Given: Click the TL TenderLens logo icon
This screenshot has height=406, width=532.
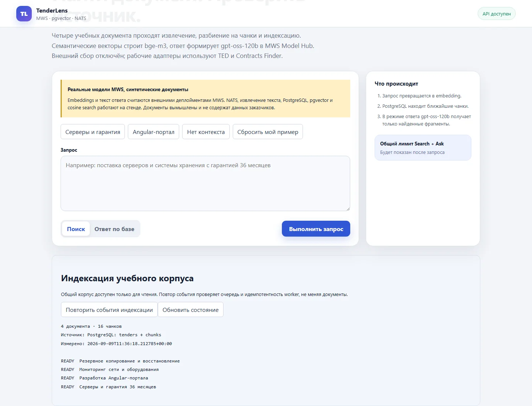Looking at the screenshot, I should pos(24,14).
